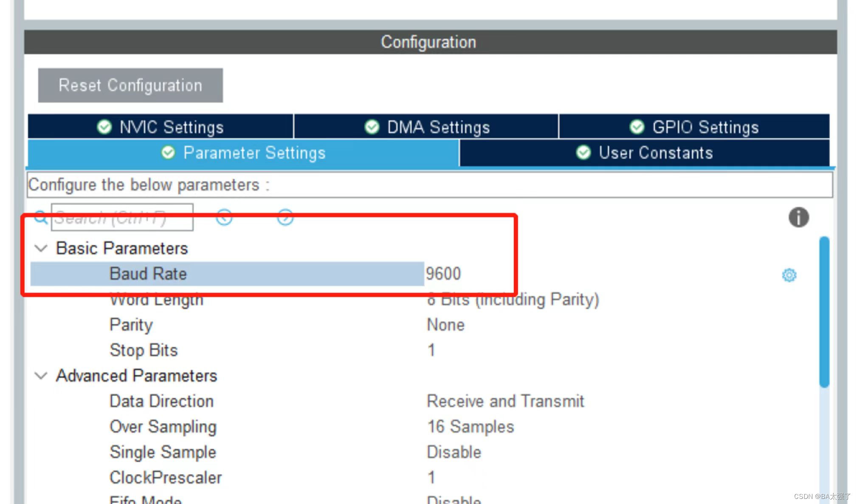Select the Stop Bits parameter row
This screenshot has height=504, width=857.
(144, 350)
